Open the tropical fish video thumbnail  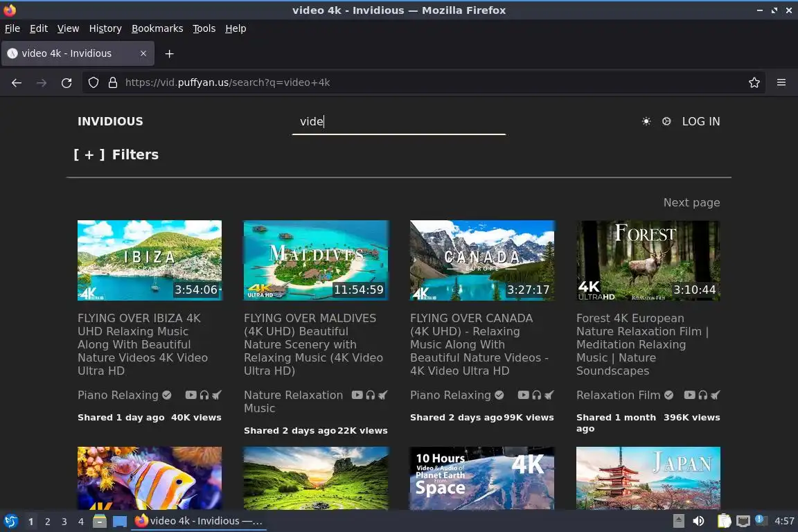pyautogui.click(x=150, y=478)
